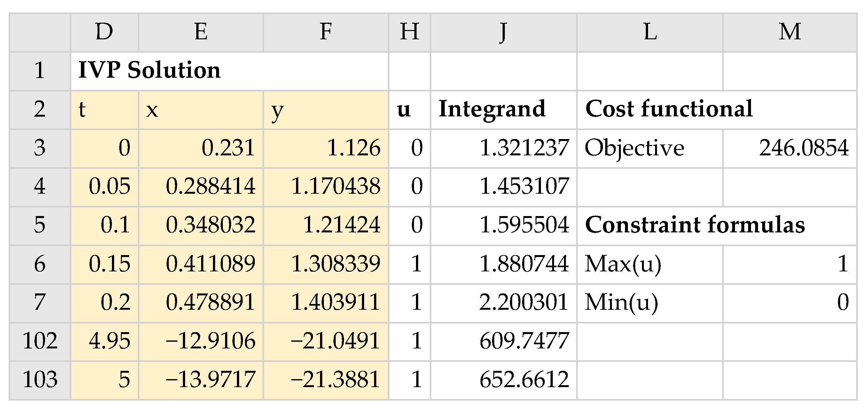Click the Integrand header cell
This screenshot has height=413, width=868.
click(504, 109)
